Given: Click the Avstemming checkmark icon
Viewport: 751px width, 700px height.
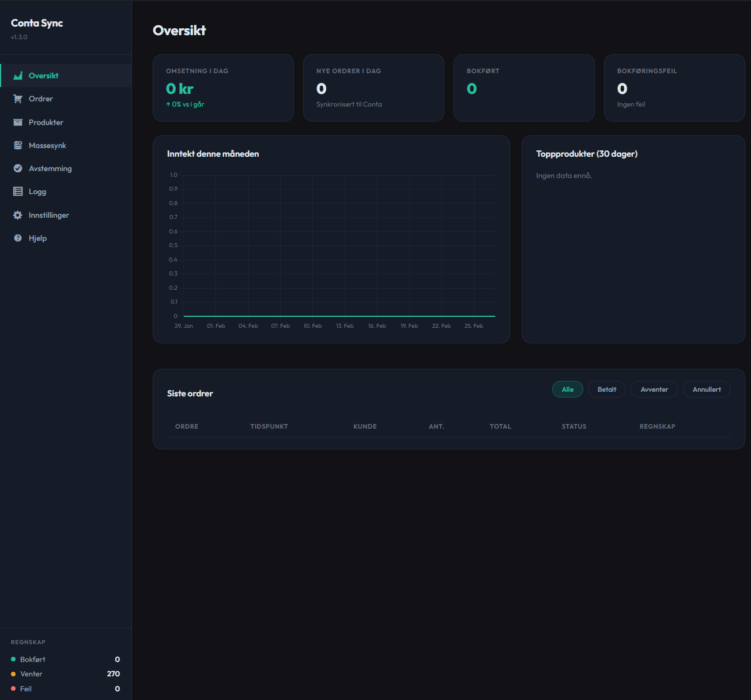Looking at the screenshot, I should 18,169.
